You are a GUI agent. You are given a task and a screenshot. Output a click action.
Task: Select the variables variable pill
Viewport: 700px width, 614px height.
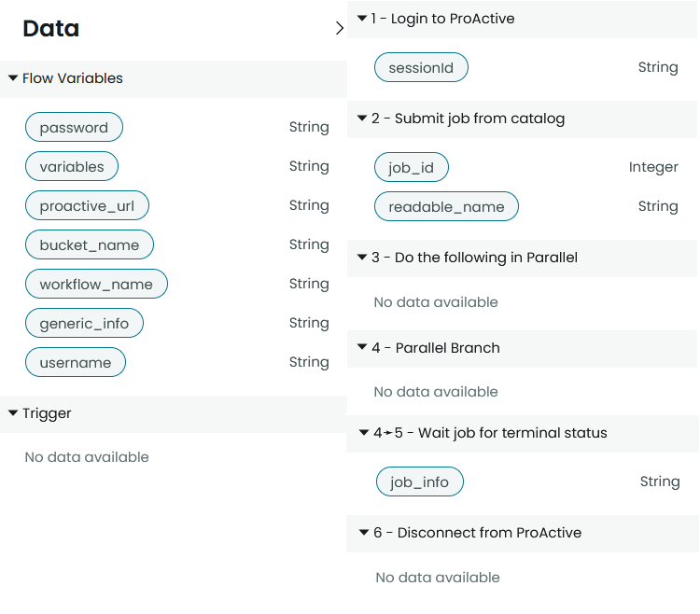pos(72,166)
